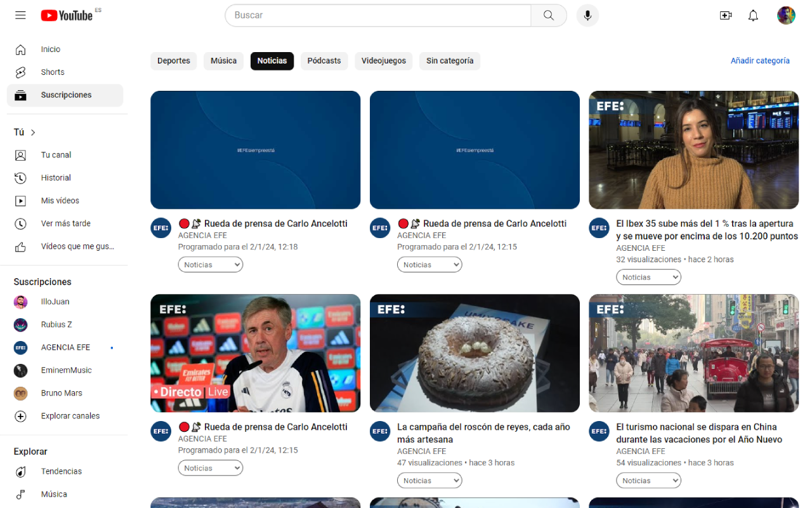Start voice search with microphone
Screen dimensions: 812x508
click(587, 15)
